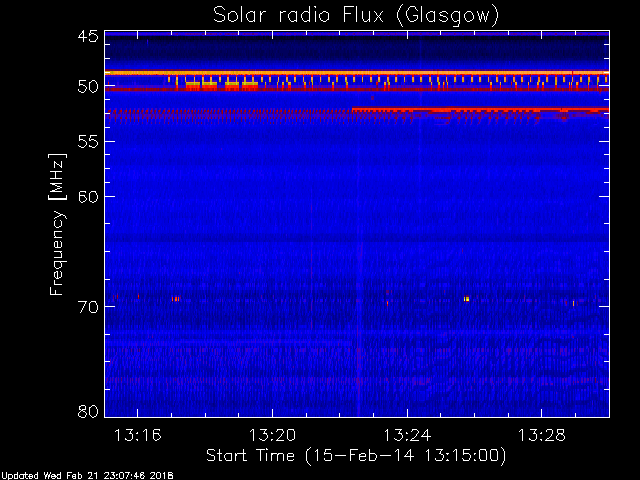
Task: Click the 'Start Time (15-Feb-14 13:15:00)' label
Action: click(x=356, y=456)
